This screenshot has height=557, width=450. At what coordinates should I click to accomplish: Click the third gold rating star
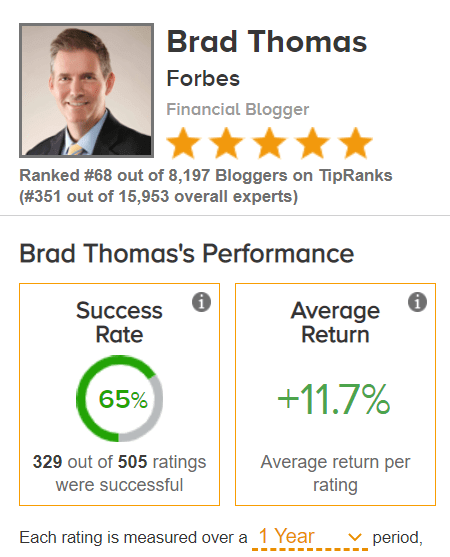270,143
